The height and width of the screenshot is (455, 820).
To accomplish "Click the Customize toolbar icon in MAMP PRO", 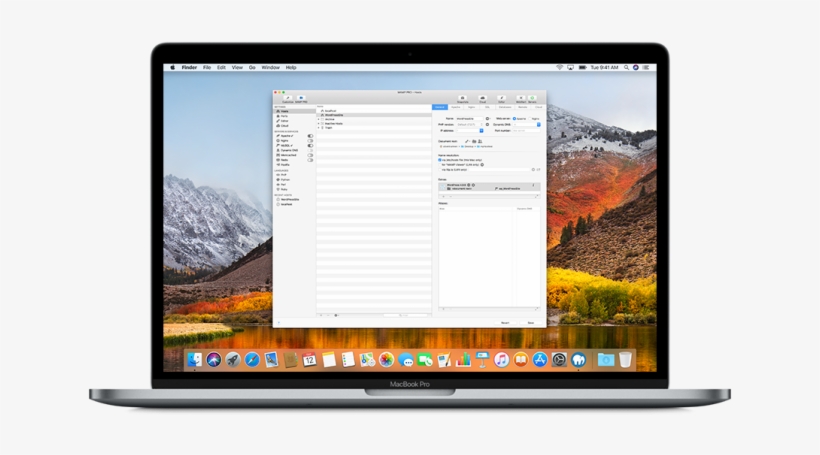I will point(288,98).
